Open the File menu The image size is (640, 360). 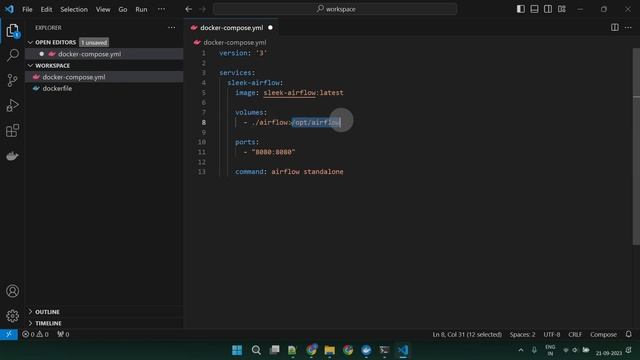tap(27, 9)
